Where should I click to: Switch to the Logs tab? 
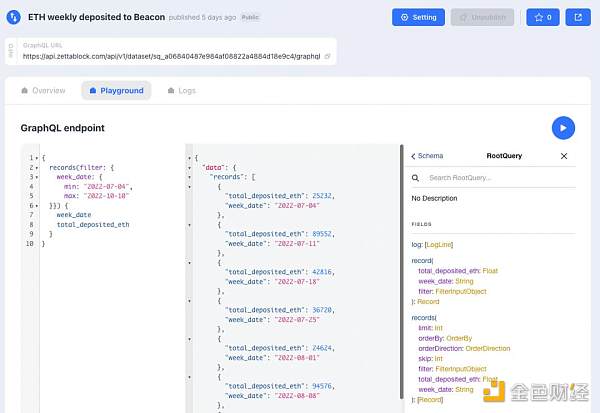tap(182, 91)
